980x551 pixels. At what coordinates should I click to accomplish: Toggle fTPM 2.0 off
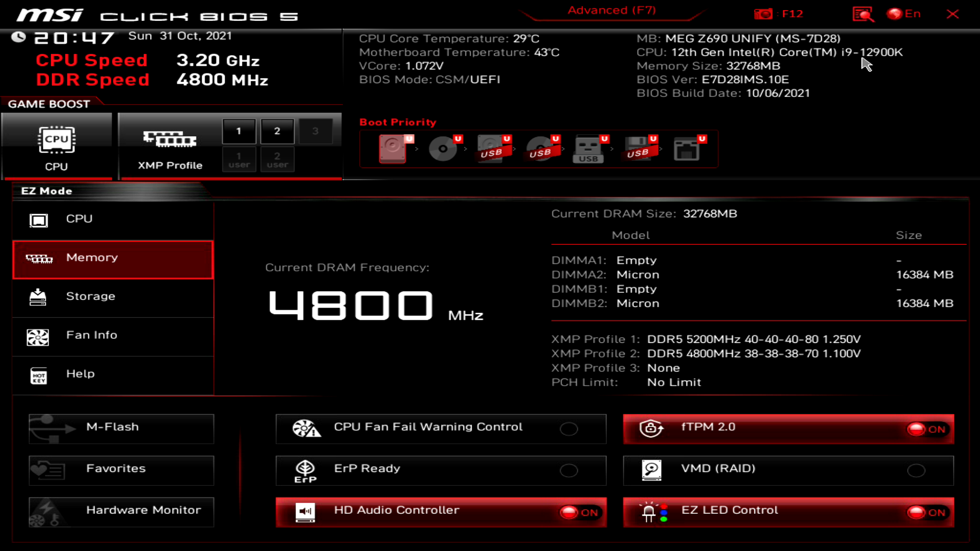pos(926,429)
